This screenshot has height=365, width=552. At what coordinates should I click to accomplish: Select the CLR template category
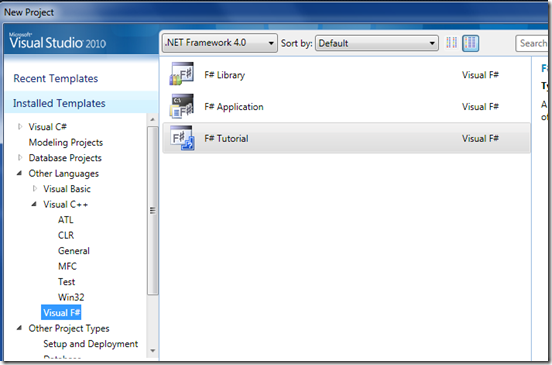pos(66,235)
